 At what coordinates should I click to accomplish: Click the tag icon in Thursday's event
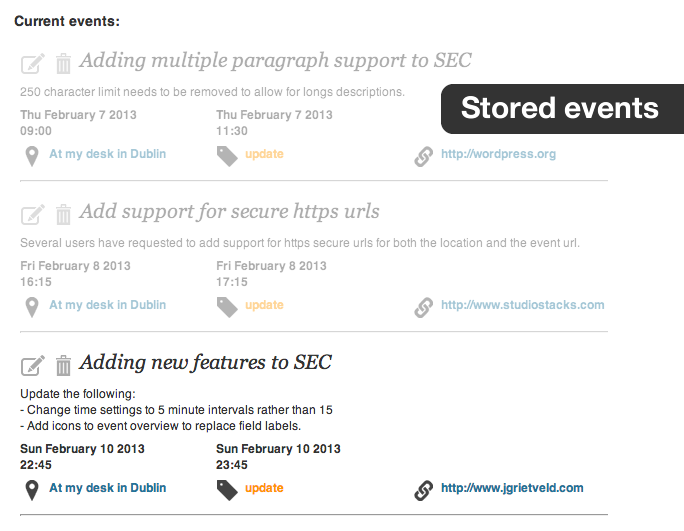[227, 157]
